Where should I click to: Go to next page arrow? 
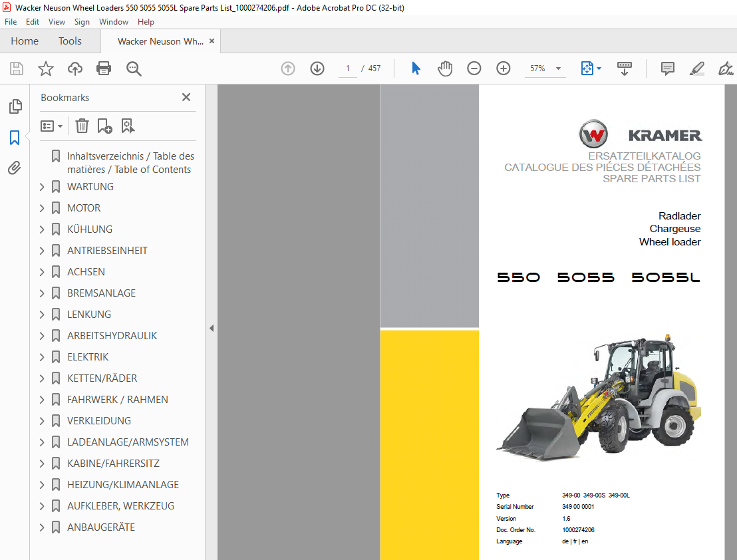(317, 69)
